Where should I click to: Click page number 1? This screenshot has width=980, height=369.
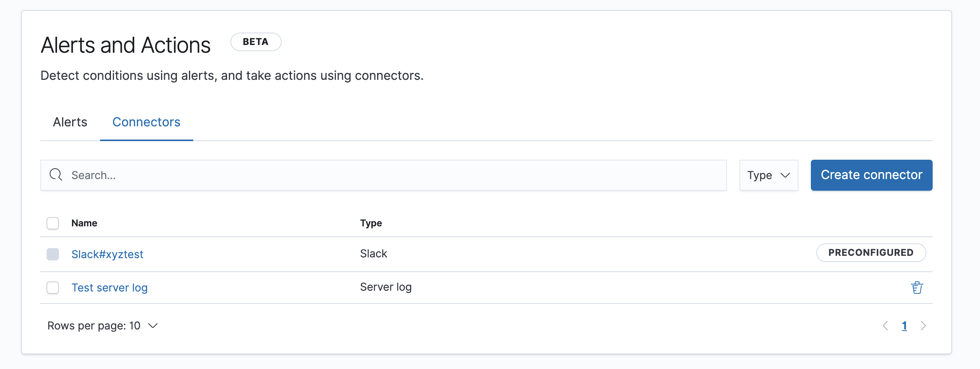click(x=904, y=326)
